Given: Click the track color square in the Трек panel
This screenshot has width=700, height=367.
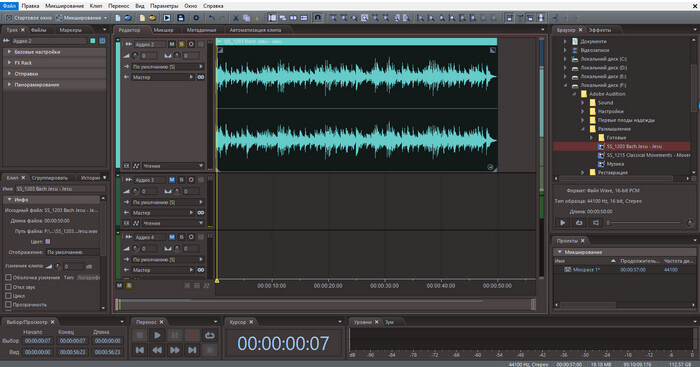Looking at the screenshot, I should click(93, 41).
